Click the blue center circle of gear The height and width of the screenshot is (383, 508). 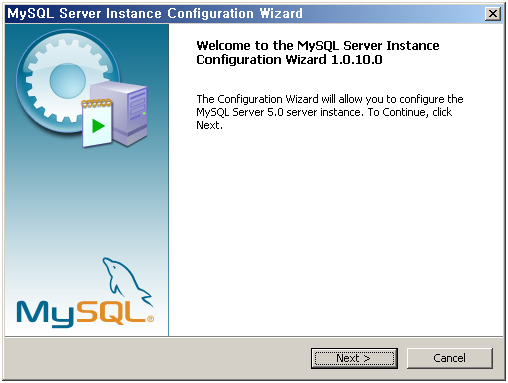[x=68, y=81]
